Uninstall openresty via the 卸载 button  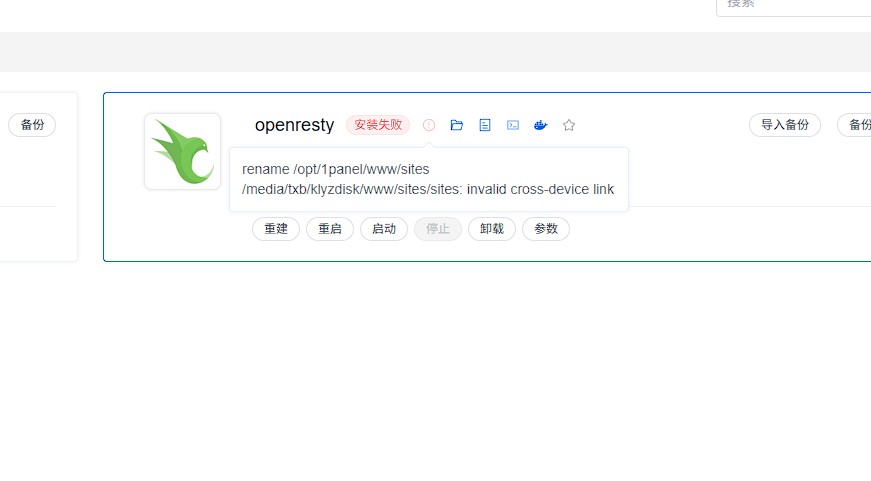492,229
